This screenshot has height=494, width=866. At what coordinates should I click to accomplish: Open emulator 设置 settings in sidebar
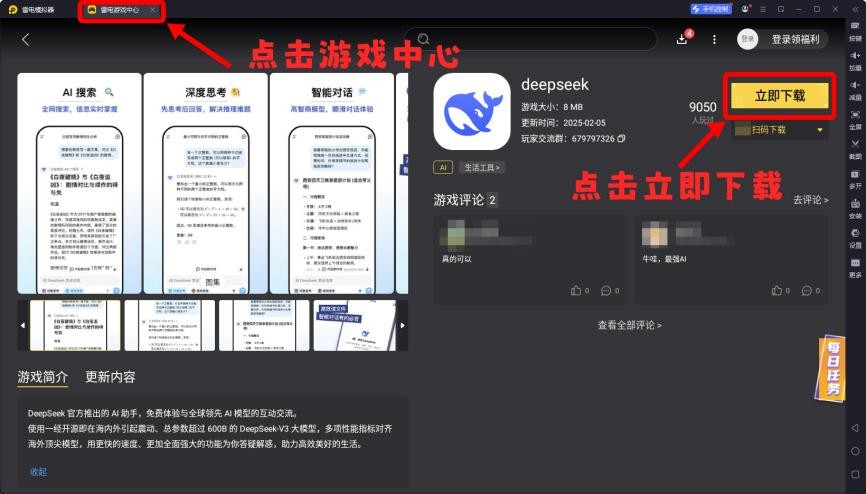855,233
